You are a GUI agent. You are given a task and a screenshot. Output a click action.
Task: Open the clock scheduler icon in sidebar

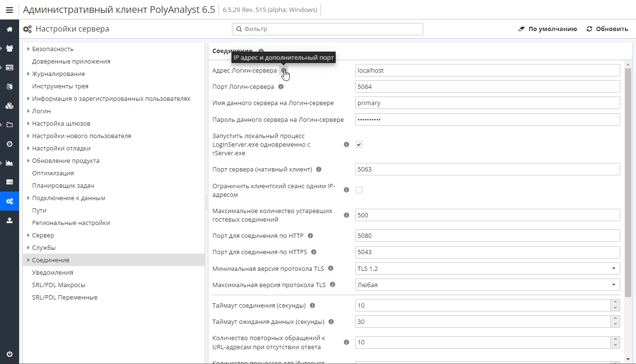(x=10, y=144)
